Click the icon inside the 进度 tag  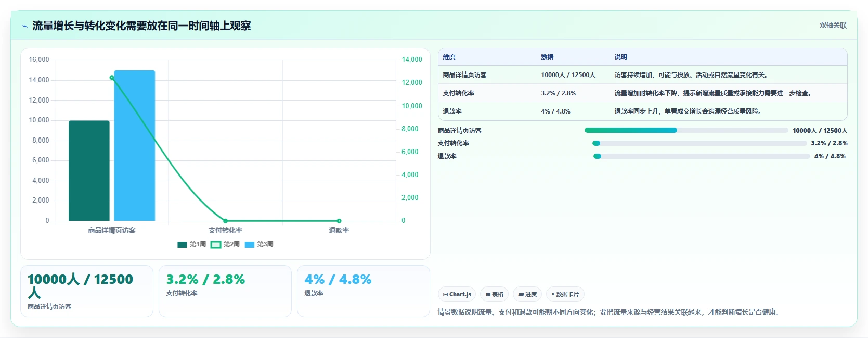tap(521, 295)
